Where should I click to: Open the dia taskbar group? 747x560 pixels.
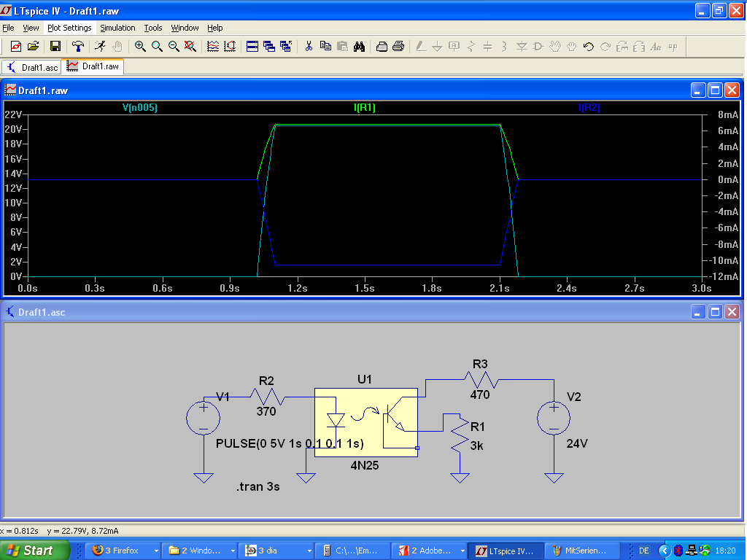click(x=278, y=551)
